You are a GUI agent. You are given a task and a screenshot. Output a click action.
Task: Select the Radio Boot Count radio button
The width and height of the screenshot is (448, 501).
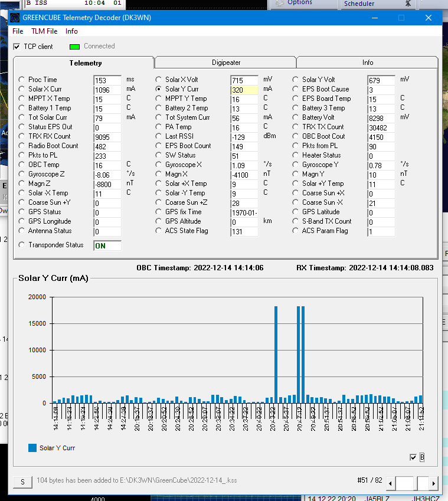click(22, 146)
